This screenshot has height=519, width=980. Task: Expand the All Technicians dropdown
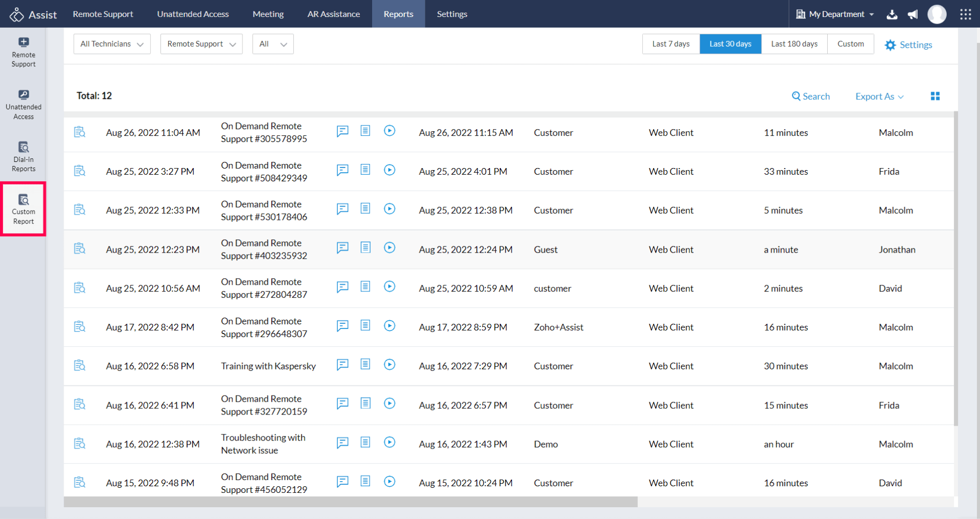(x=112, y=44)
